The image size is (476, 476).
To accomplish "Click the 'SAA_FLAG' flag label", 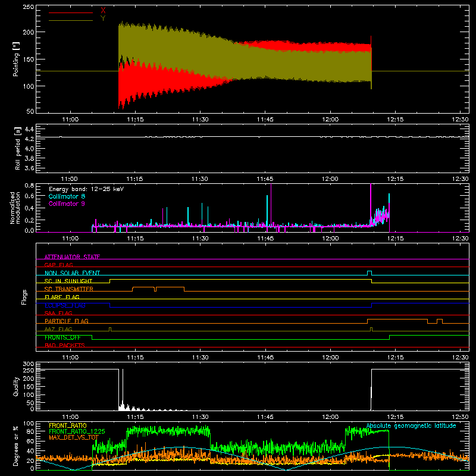I will pos(58,313).
